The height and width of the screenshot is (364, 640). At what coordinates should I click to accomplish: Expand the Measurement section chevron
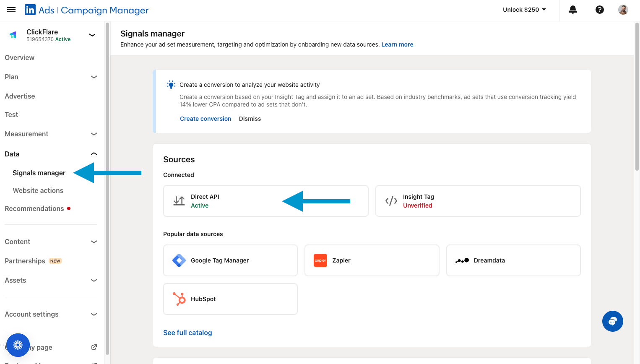(94, 134)
